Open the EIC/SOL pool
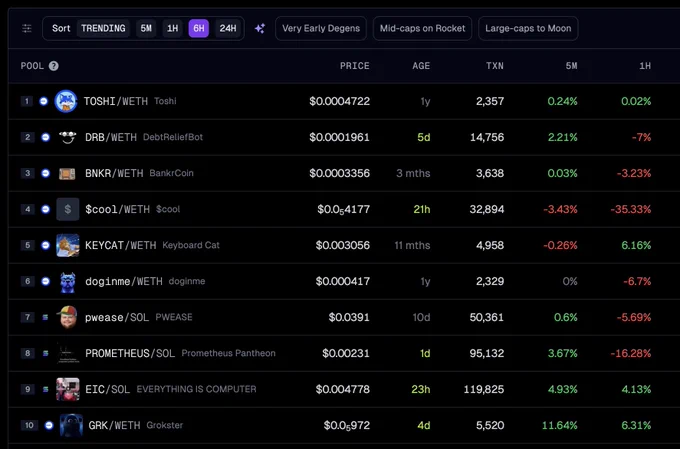Image resolution: width=680 pixels, height=449 pixels. (x=108, y=389)
